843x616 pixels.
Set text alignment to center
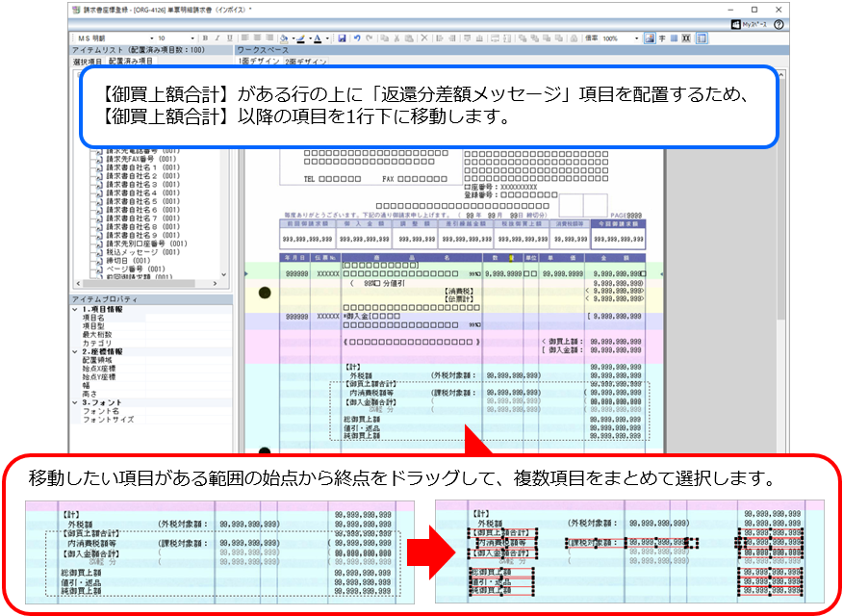[x=257, y=38]
